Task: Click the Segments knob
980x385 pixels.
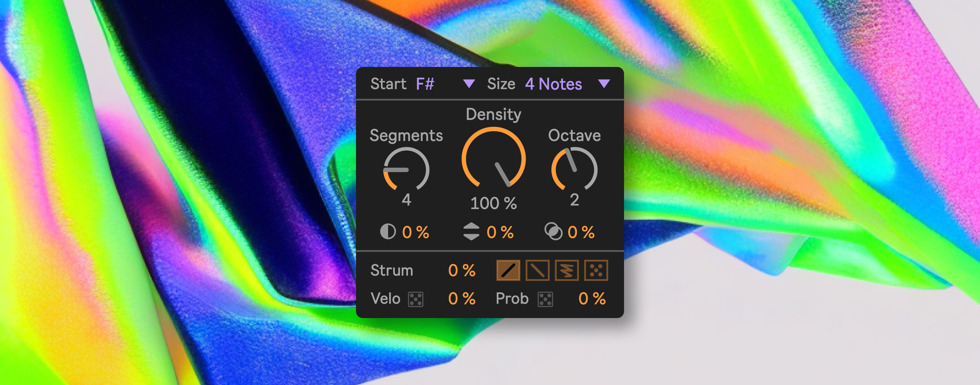Action: [406, 170]
